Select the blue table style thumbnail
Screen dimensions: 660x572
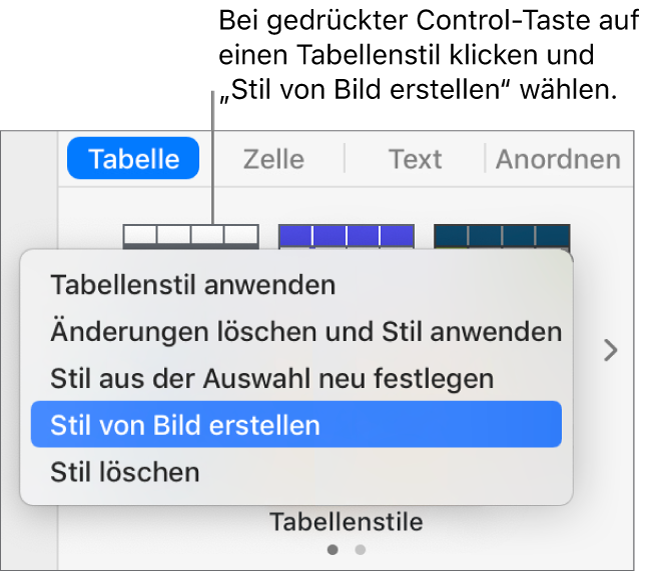click(345, 236)
